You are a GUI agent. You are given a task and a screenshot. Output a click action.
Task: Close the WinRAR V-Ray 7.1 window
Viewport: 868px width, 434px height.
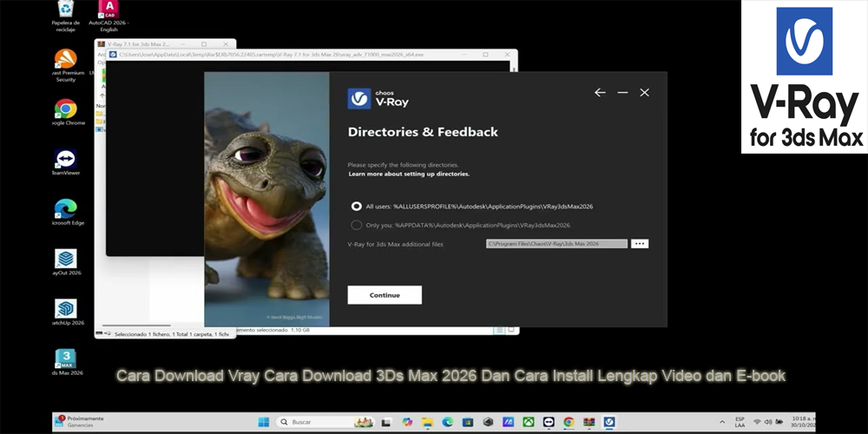(x=226, y=43)
